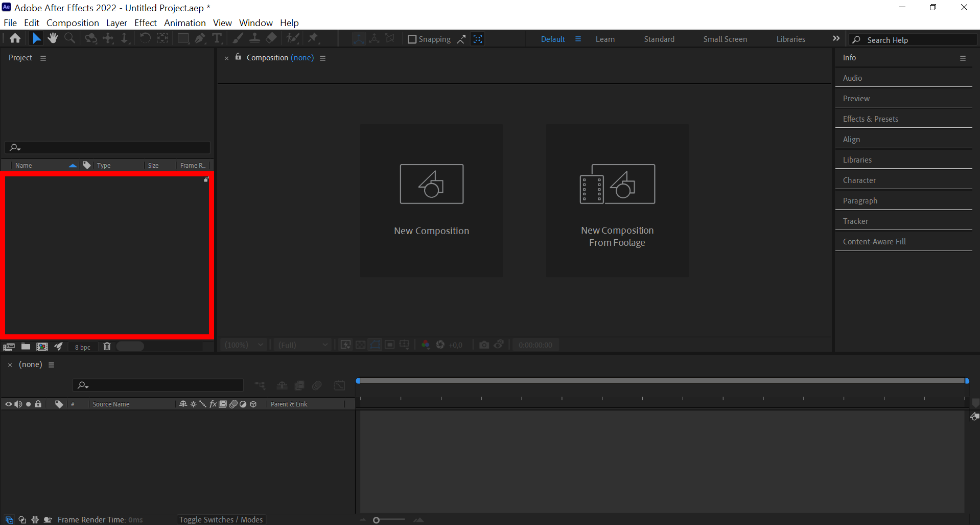Select the Hand tool
980x525 pixels.
pos(53,38)
